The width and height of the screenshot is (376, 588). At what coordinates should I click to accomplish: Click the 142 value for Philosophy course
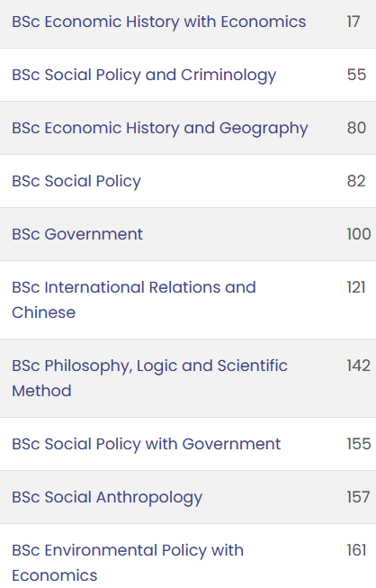click(x=358, y=366)
